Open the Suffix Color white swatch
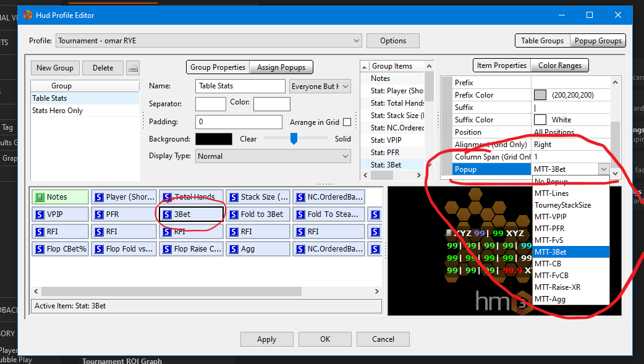644x364 pixels. pyautogui.click(x=540, y=119)
